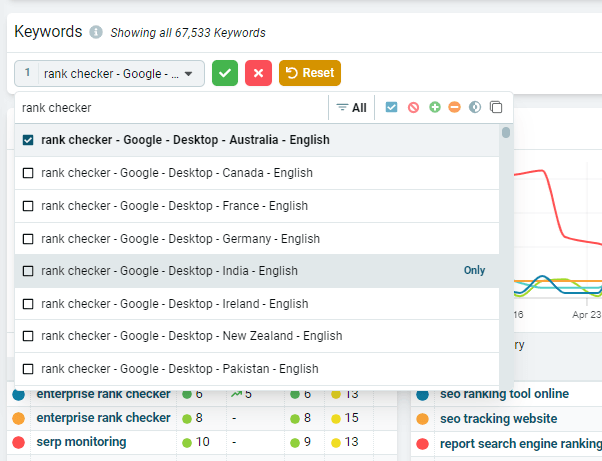Check the Ireland rank checker checkbox
The width and height of the screenshot is (602, 461).
[x=28, y=304]
